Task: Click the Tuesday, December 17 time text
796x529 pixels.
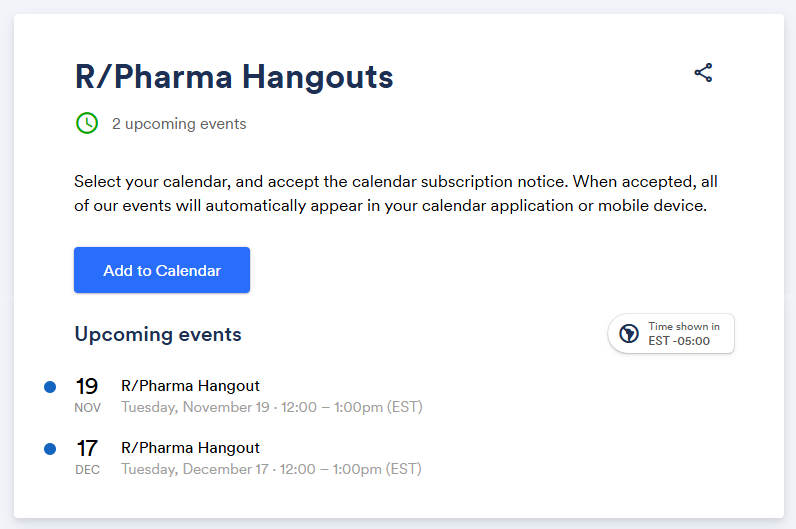Action: pos(271,469)
